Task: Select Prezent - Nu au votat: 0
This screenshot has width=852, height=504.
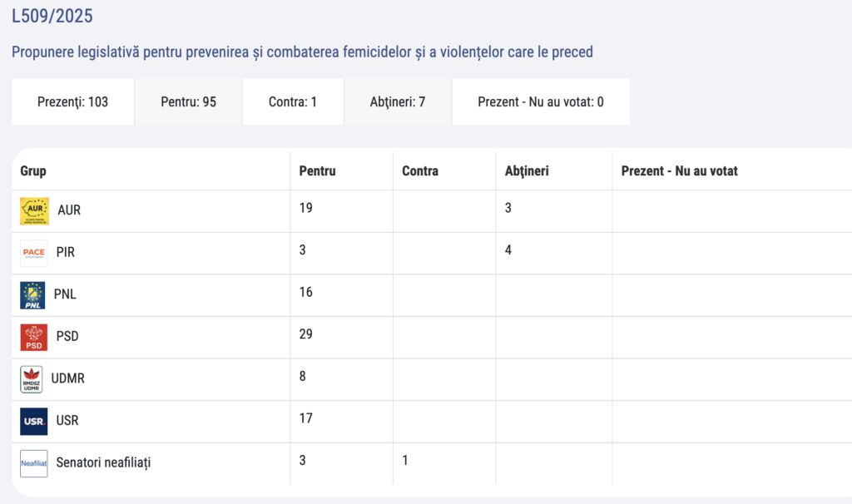Action: pos(540,102)
